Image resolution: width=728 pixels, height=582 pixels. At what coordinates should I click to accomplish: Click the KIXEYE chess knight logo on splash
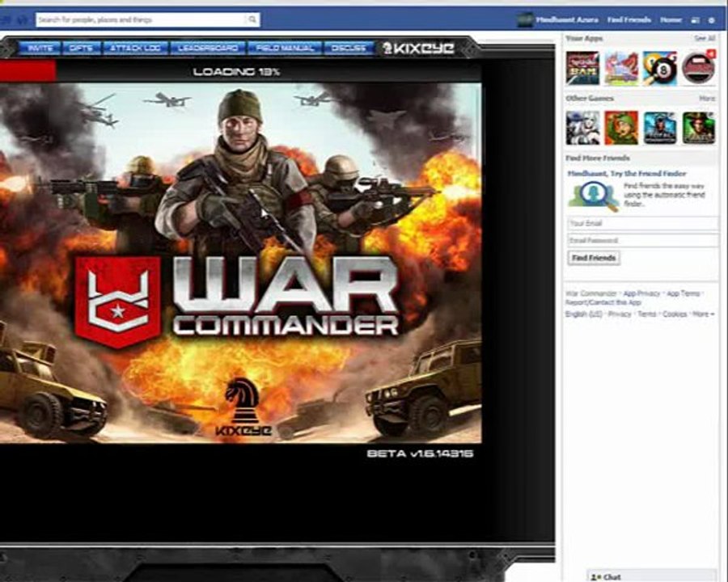tap(243, 407)
